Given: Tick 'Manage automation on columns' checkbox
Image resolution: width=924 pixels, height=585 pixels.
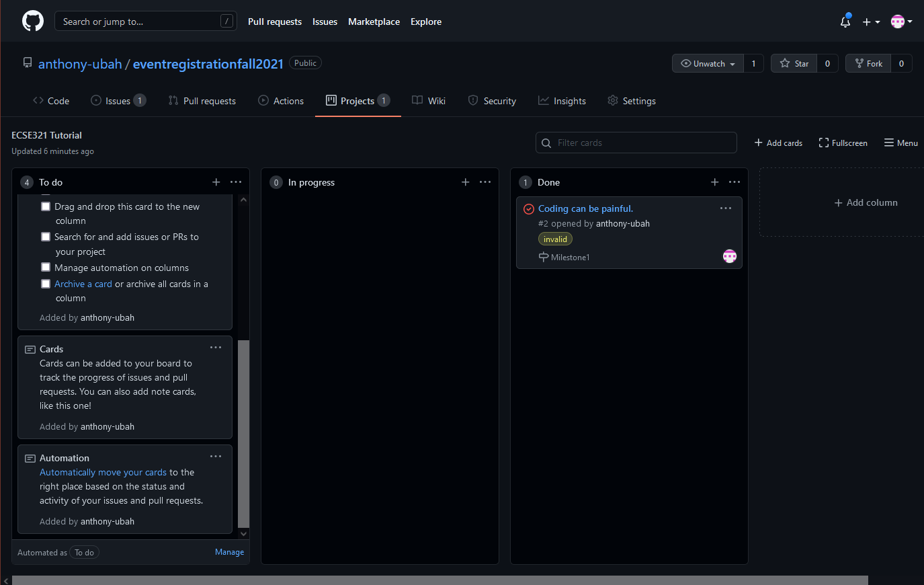Looking at the screenshot, I should (46, 268).
